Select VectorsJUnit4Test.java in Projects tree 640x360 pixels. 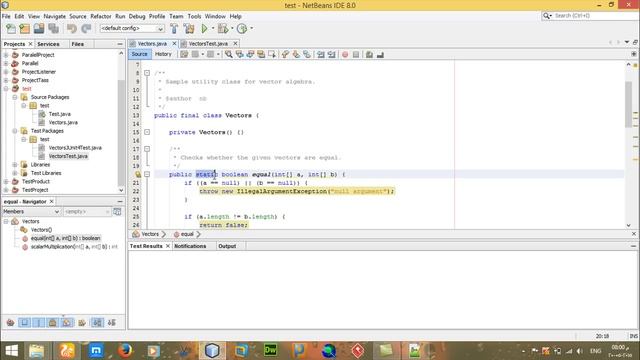tap(75, 148)
